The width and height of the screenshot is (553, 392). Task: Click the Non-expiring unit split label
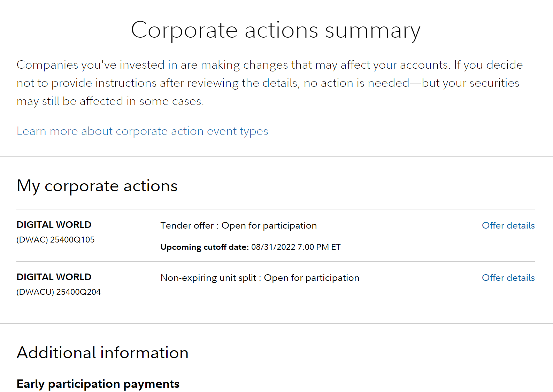pyautogui.click(x=208, y=278)
